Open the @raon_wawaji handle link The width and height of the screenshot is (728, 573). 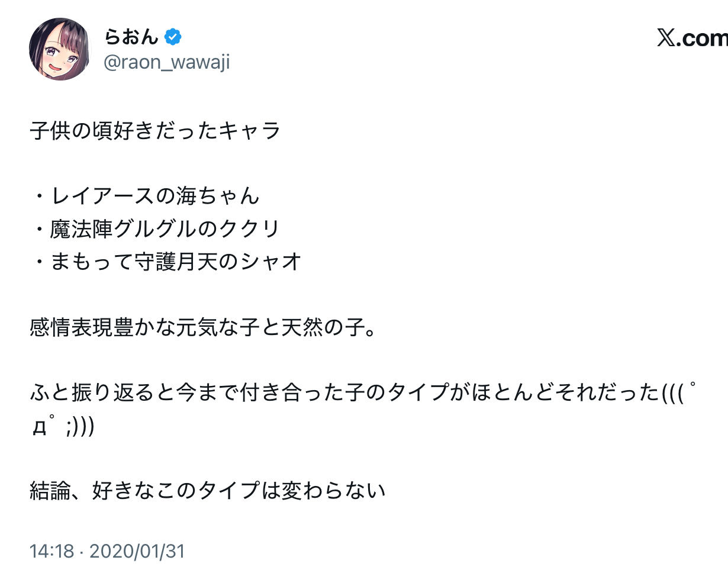167,62
